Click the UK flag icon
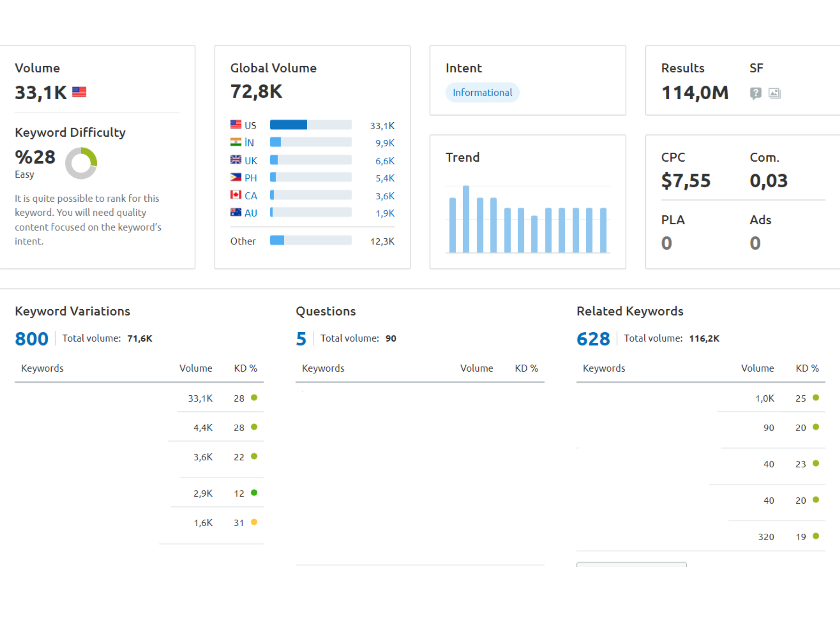The width and height of the screenshot is (840, 630). click(x=236, y=160)
